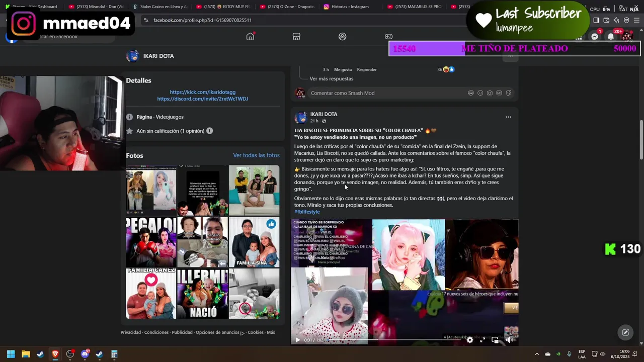Switch to the ESTOY MUY FELIZ tab
This screenshot has height=362, width=644.
click(223, 7)
